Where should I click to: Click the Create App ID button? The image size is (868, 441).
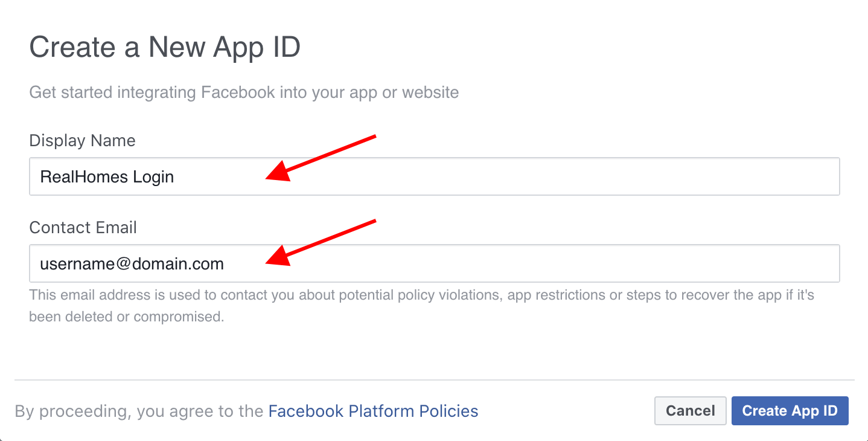coord(790,411)
